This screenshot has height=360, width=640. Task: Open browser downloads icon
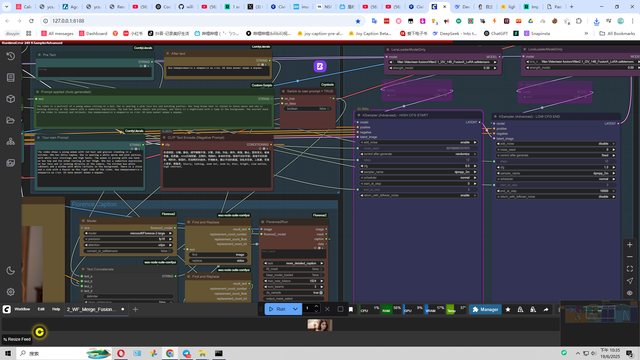(596, 21)
